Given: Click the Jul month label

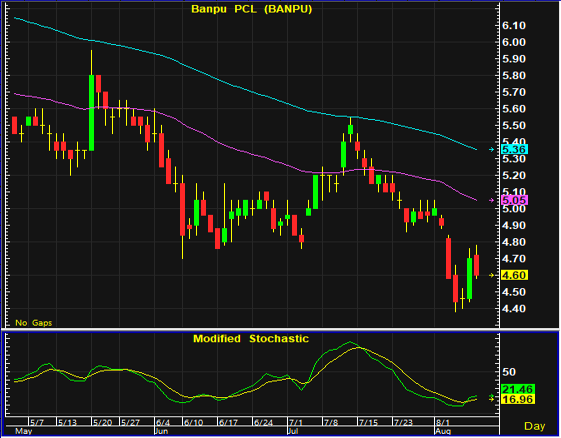Looking at the screenshot, I should (293, 431).
